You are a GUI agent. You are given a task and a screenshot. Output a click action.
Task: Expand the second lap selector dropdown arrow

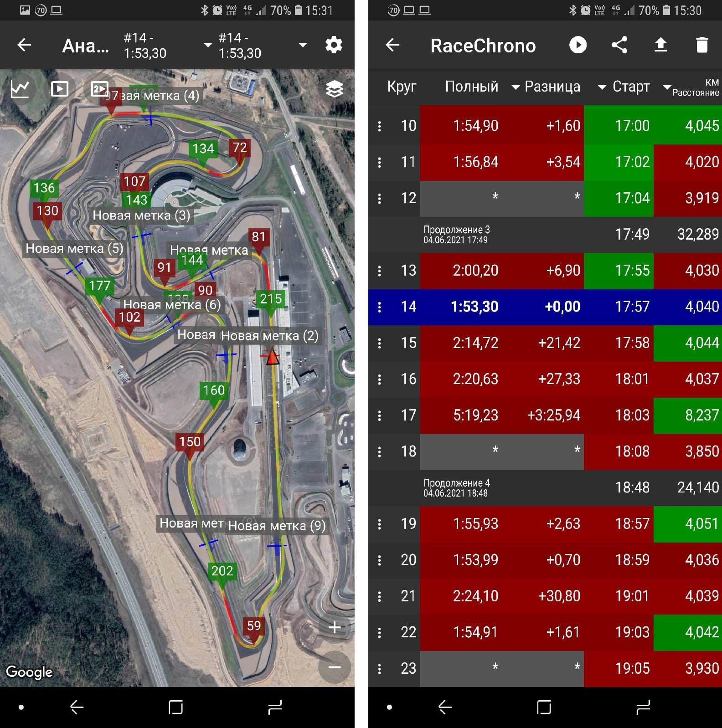303,45
